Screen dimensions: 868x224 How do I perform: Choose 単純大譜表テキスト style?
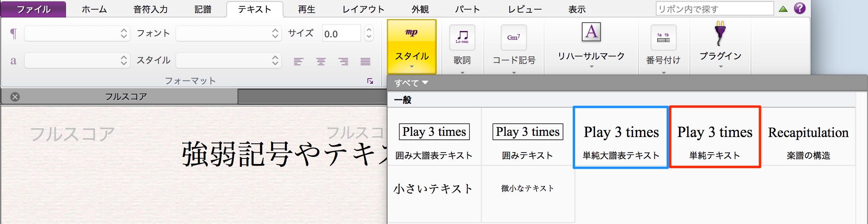[x=621, y=137]
